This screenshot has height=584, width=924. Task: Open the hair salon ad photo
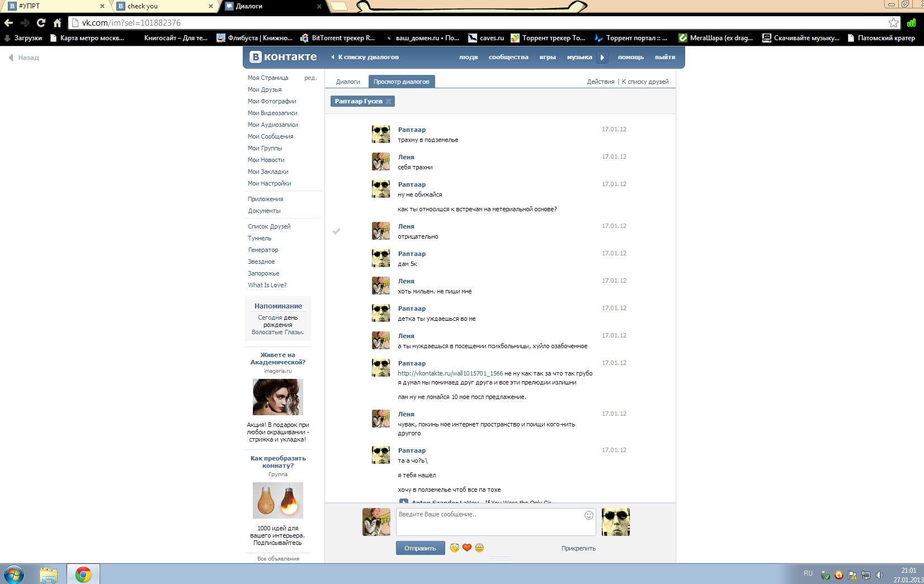click(x=278, y=397)
